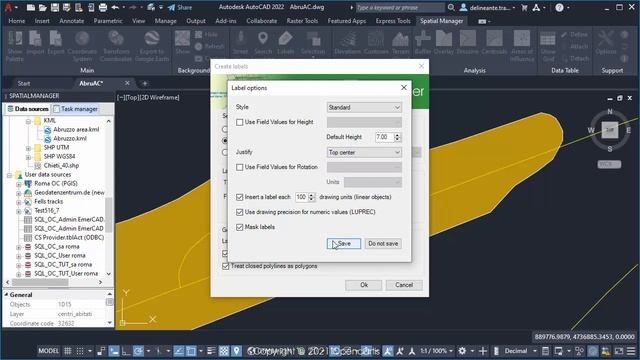This screenshot has width=640, height=360.
Task: Click the Show Grid data table icon
Action: (x=548, y=46)
